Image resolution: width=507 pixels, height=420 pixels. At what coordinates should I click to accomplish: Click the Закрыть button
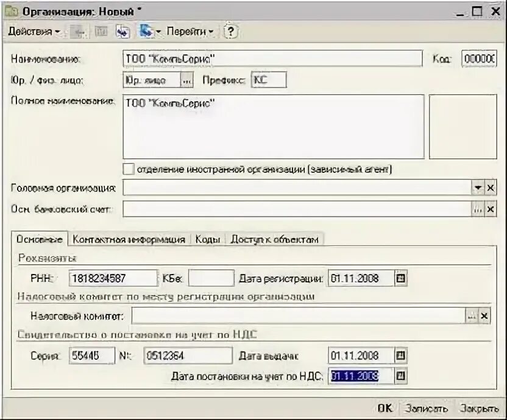point(479,408)
